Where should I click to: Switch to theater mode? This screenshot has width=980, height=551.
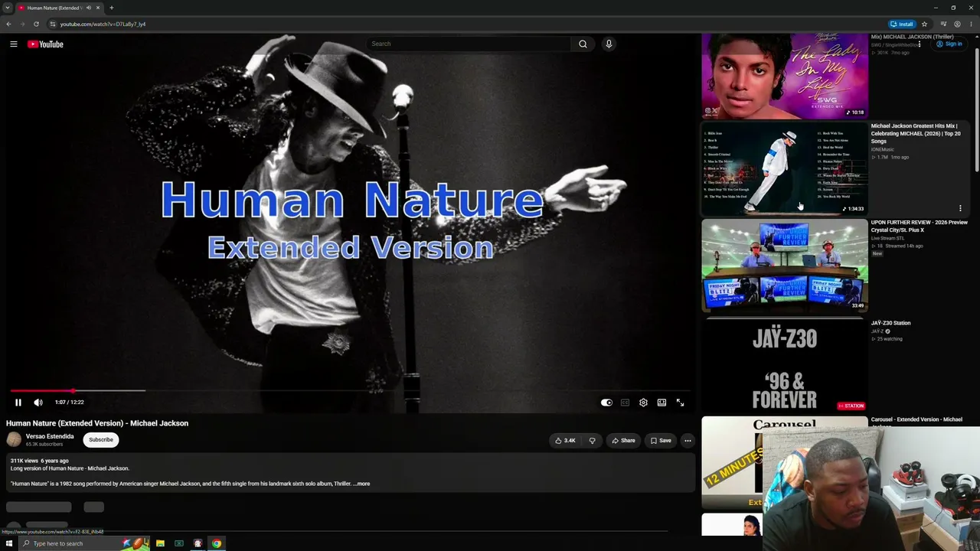[x=661, y=403]
